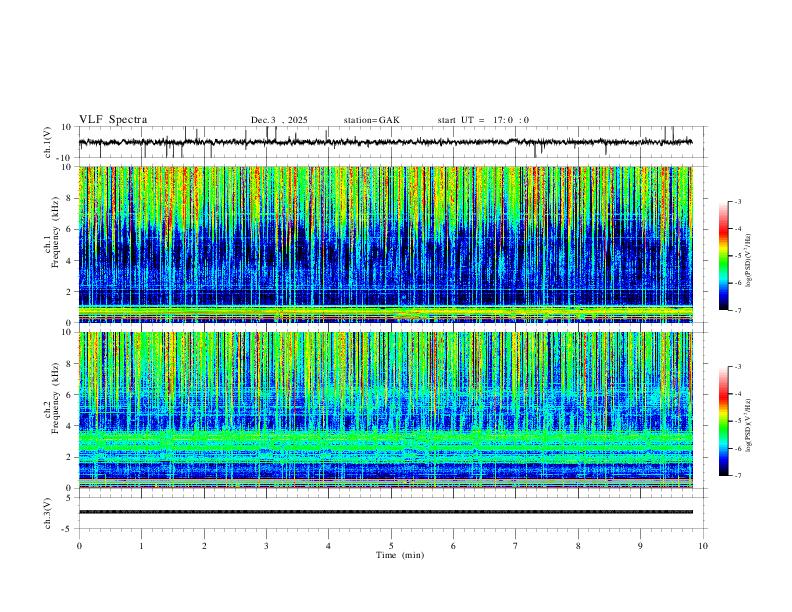Viewport: 792px width, 612px height.
Task: Click the ch.1 colorbar "log(PSD)" label
Action: (749, 261)
